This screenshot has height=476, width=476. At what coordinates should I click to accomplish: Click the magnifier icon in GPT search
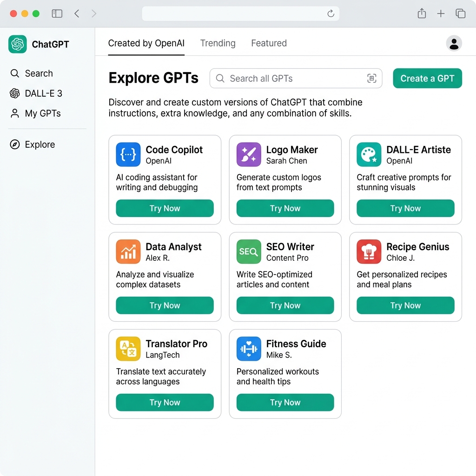220,78
